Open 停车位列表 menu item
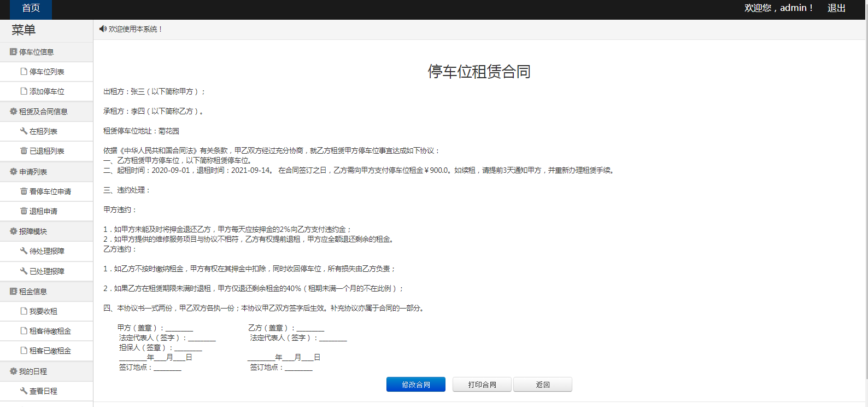Screen dimensions: 868x407 tap(46, 72)
